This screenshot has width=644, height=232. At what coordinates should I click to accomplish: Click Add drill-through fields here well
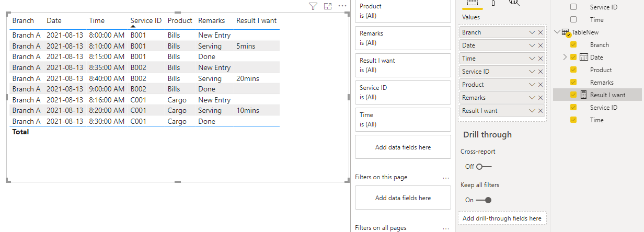[502, 218]
